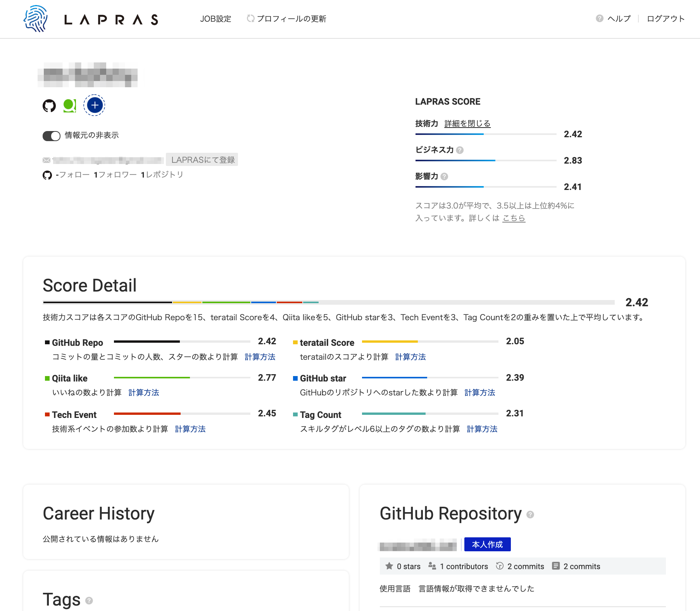Click ログアウト to sign out
The image size is (700, 611).
click(666, 19)
